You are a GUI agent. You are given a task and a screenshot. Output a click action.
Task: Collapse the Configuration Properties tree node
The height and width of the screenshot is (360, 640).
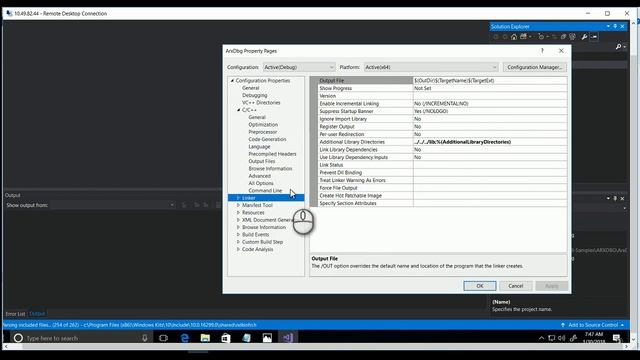(232, 81)
